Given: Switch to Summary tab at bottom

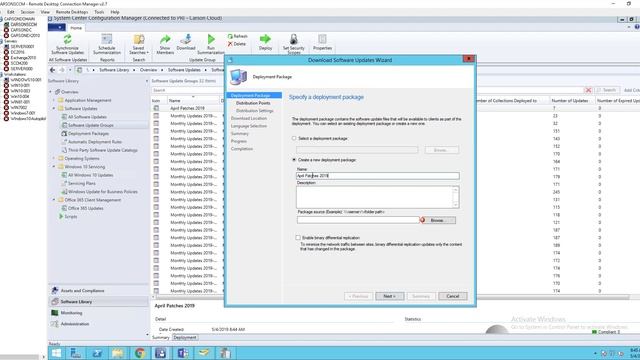Looking at the screenshot, I should 161,338.
